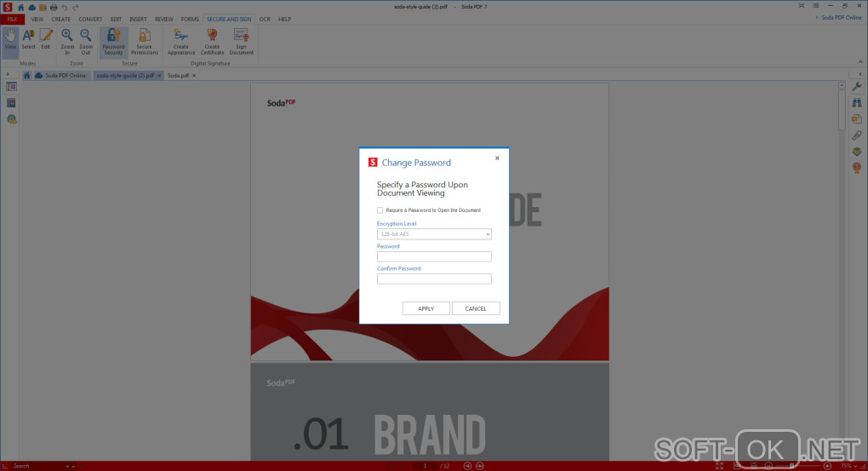Click the Zoom Out magnifier
The height and width of the screenshot is (471, 868).
click(86, 42)
